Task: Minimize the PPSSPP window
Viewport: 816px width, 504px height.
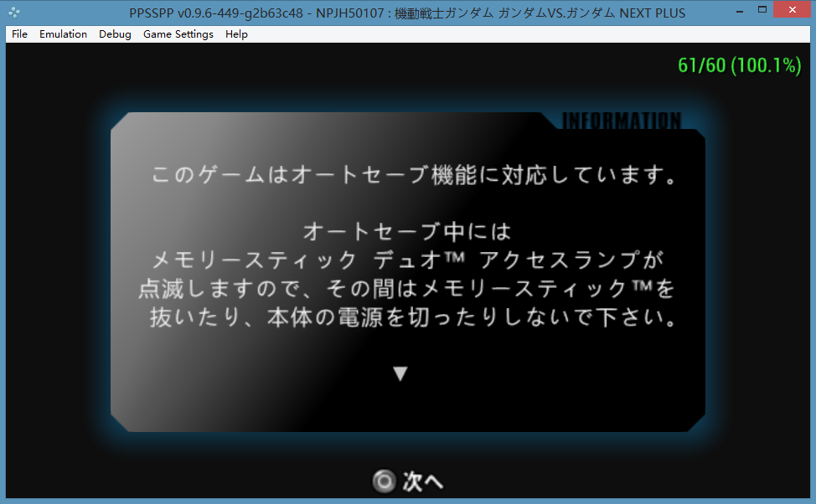Action: 740,10
